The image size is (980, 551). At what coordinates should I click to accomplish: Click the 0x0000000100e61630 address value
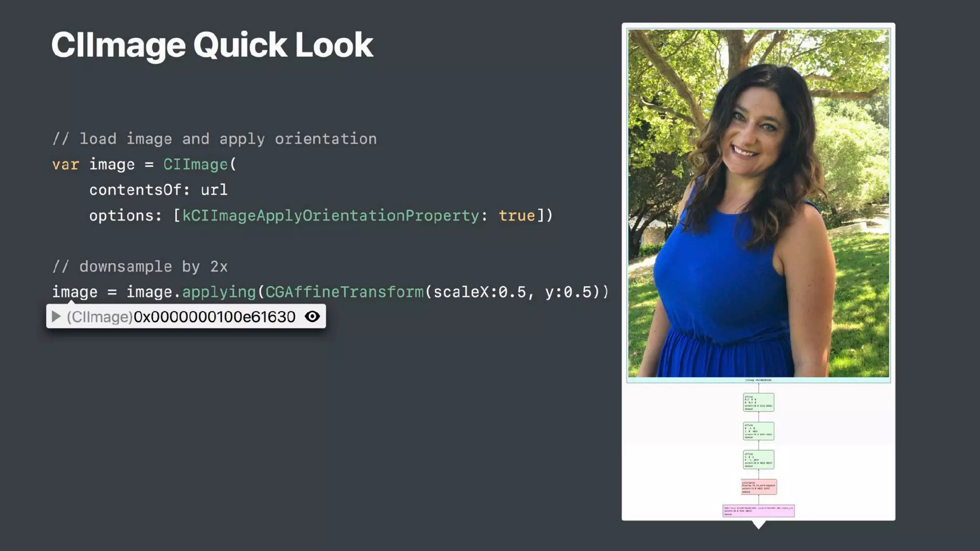214,317
